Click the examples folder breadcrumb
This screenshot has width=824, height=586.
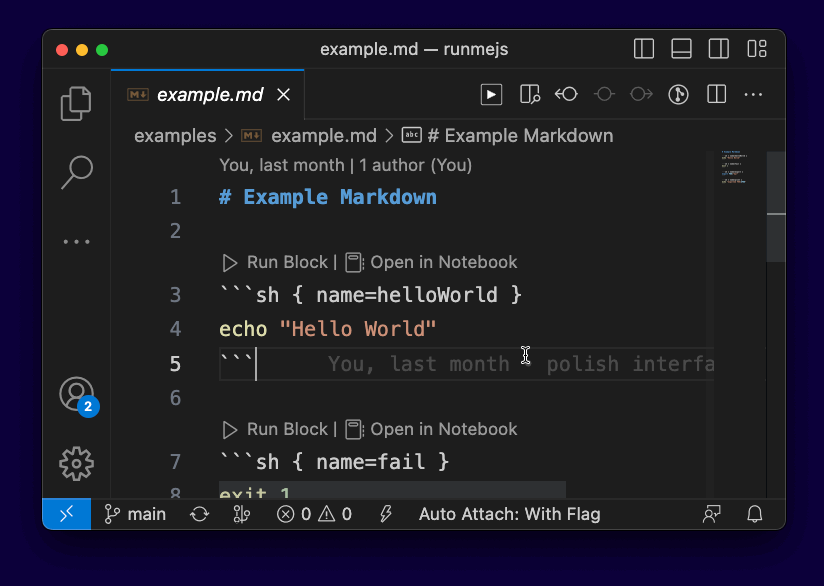coord(175,136)
